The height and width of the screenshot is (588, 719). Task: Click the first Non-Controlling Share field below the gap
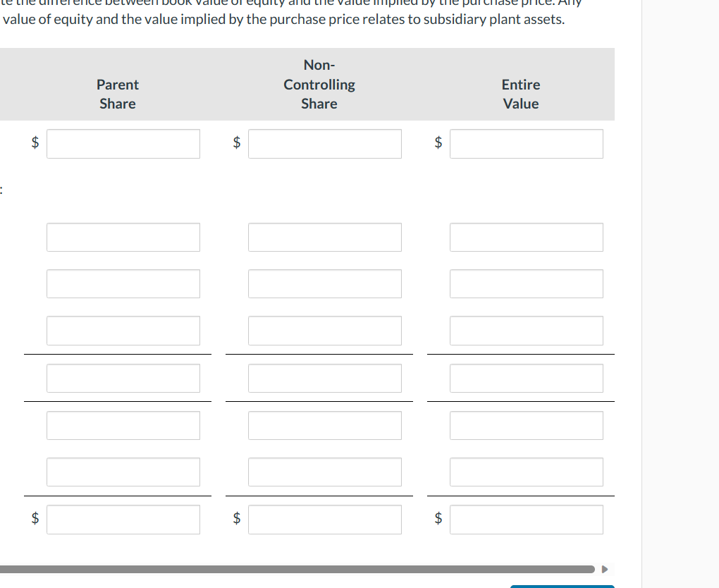[x=324, y=237]
